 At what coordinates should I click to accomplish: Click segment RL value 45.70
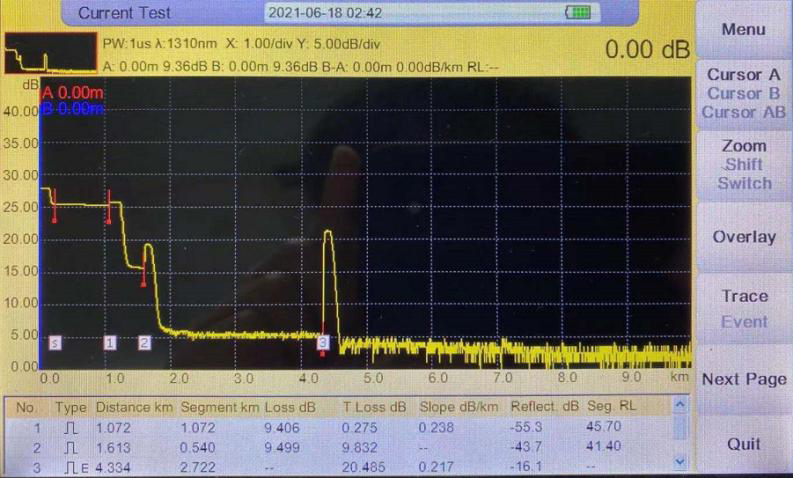[x=603, y=426]
